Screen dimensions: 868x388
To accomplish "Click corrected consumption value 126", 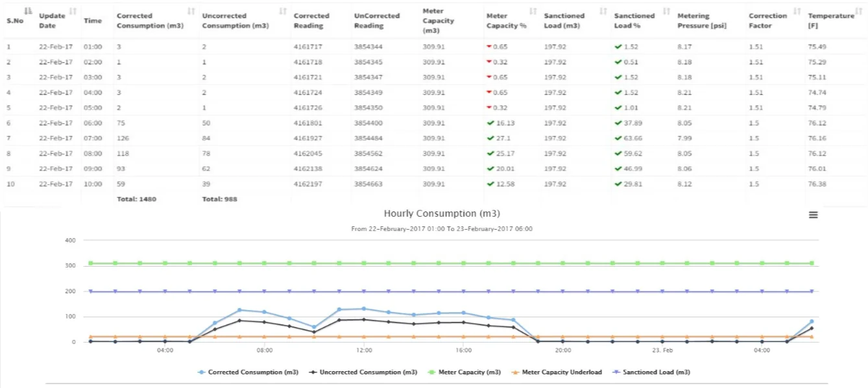I will coord(123,138).
